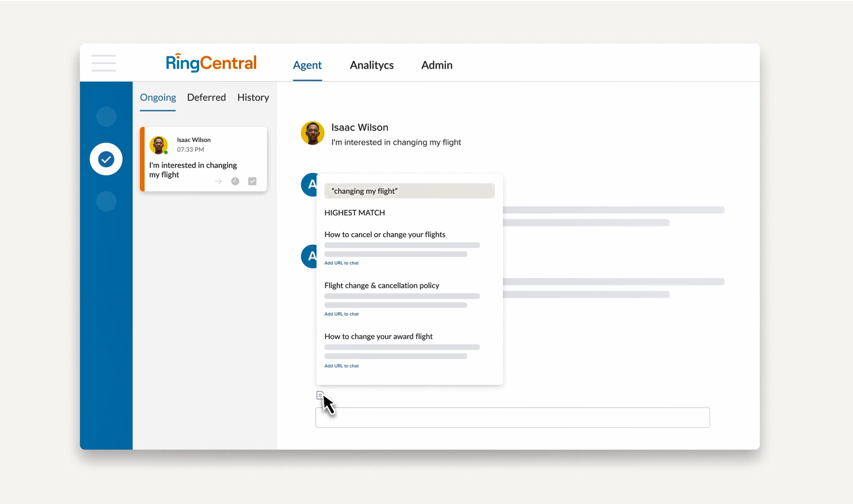Viewport: 853px width, 504px height.
Task: Add URL to chat for Flight change & cancellation policy
Action: coord(341,314)
